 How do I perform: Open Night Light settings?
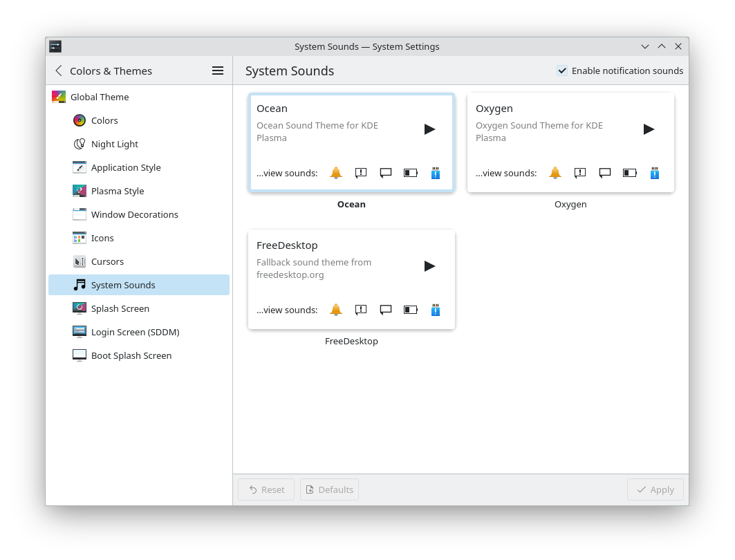tap(115, 144)
